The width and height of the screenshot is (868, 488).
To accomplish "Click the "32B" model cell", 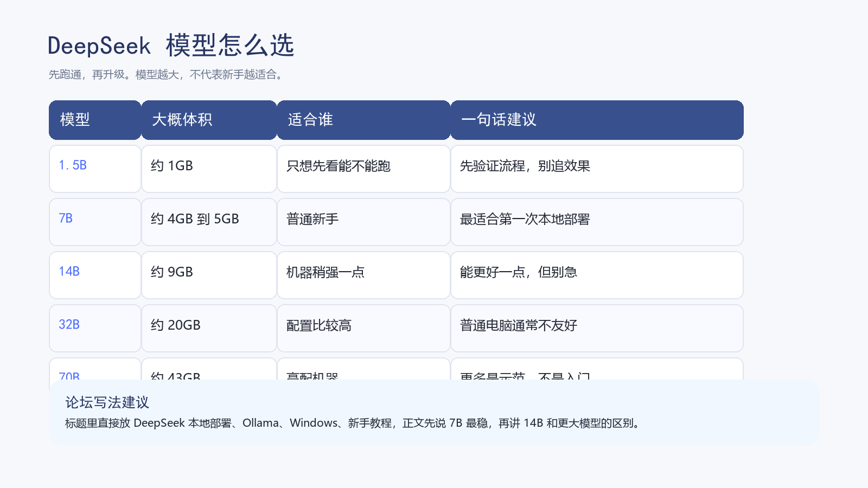I will [95, 328].
